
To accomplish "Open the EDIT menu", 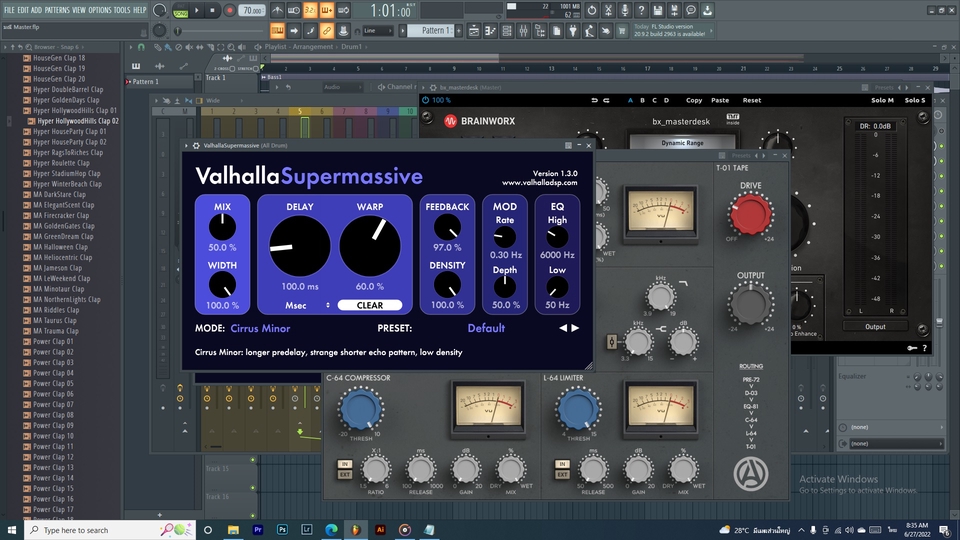I will pos(23,10).
